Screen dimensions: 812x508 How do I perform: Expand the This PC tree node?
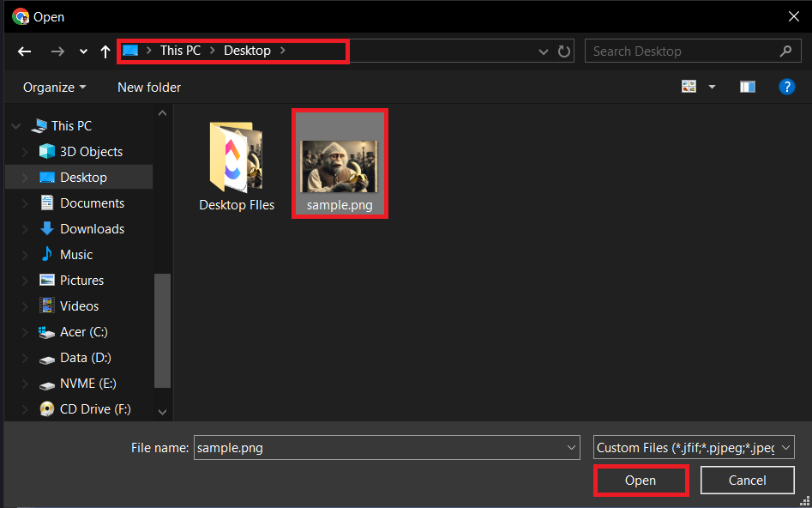pos(17,125)
